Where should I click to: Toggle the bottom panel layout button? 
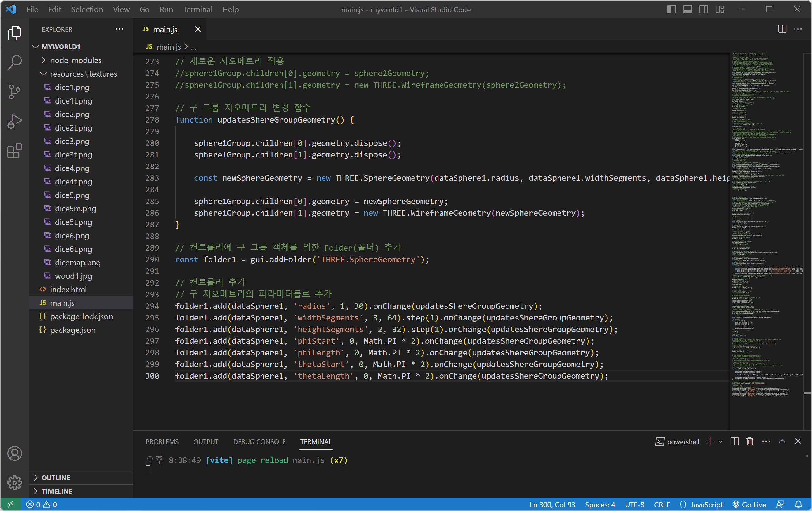coord(688,9)
